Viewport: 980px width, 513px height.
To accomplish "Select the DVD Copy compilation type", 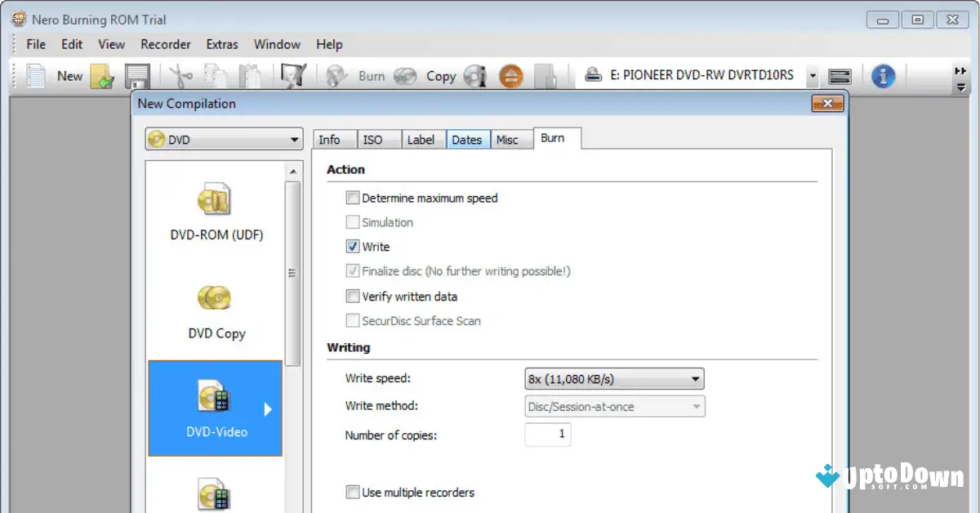I will click(x=215, y=310).
